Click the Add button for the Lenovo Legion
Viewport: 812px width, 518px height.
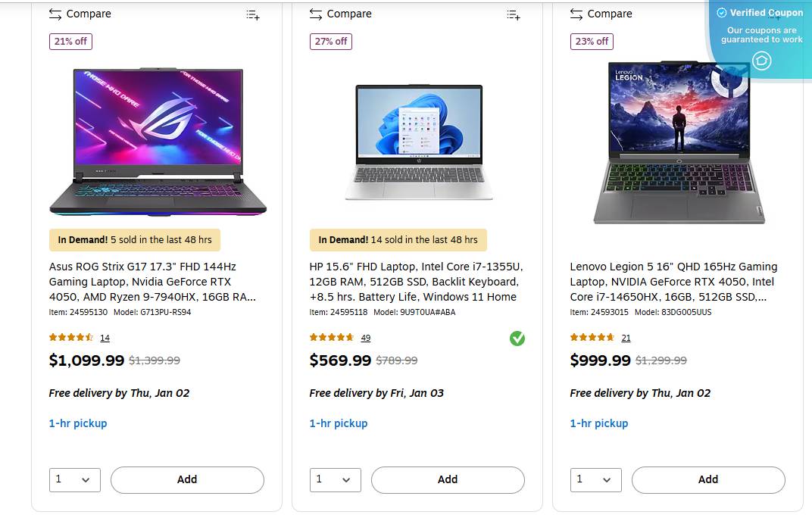(x=707, y=479)
